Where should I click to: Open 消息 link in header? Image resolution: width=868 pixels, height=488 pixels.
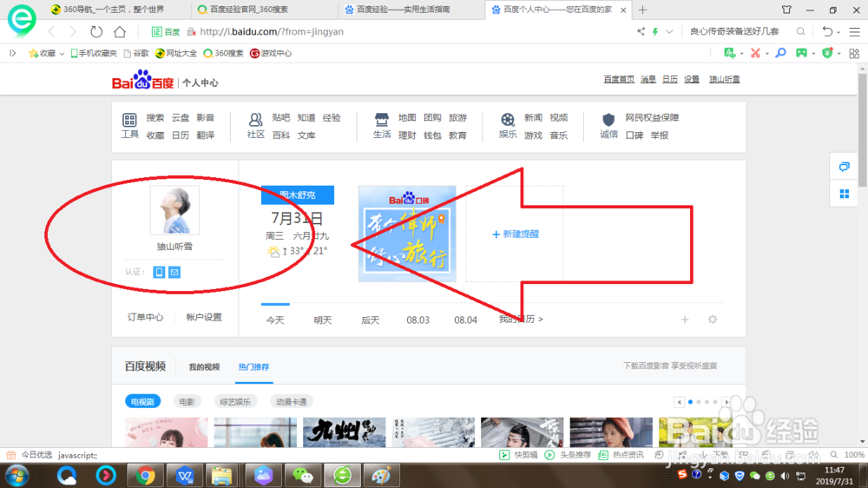tap(648, 79)
